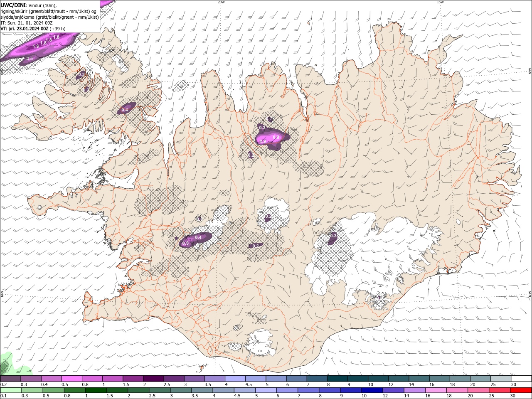Click the 0.4 value in the southwest snow patch
This screenshot has height=399, width=532.
click(x=198, y=238)
